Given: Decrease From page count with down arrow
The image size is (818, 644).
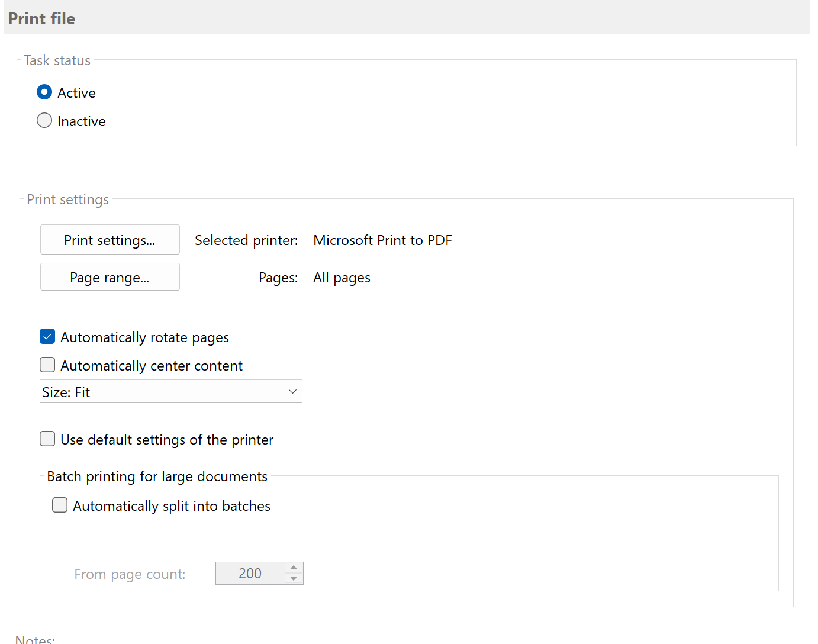Looking at the screenshot, I should coord(294,578).
